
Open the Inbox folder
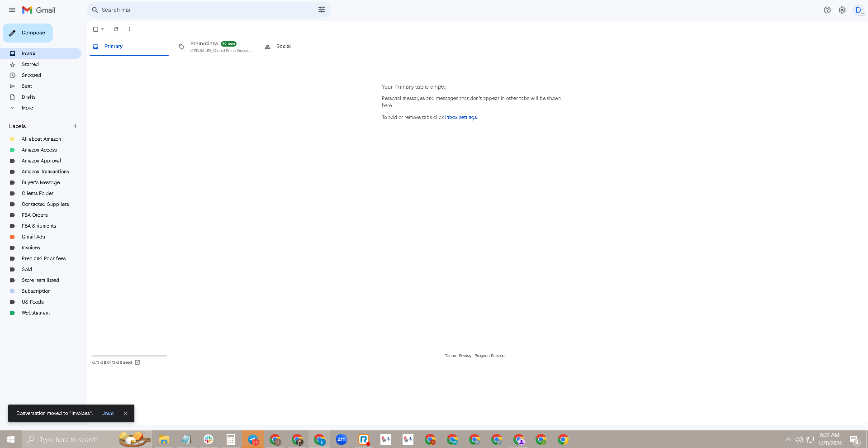pos(41,53)
